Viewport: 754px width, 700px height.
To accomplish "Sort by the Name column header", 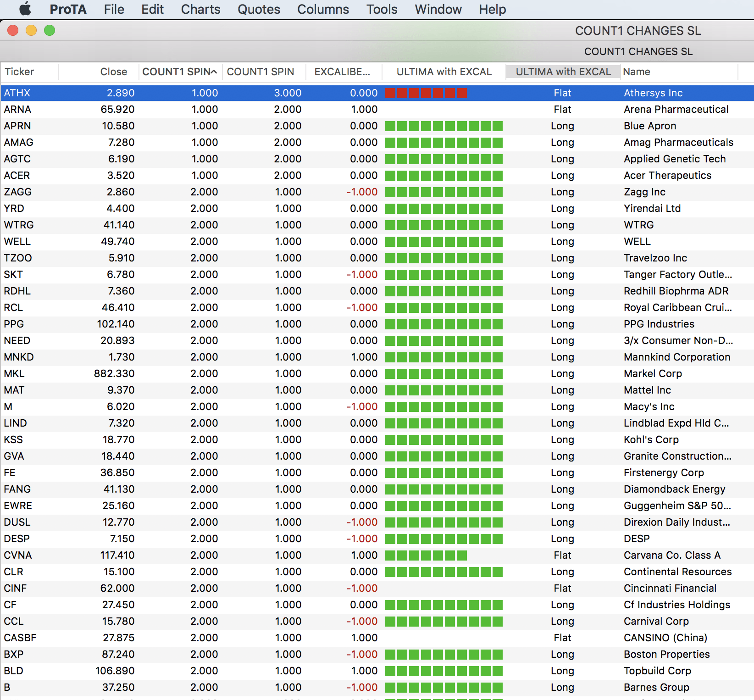I will 636,72.
